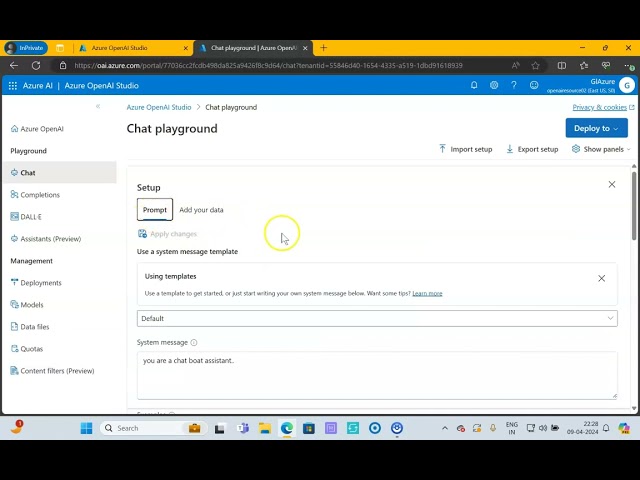Screen dimensions: 640x480
Task: Open the feedback smiley icon
Action: tap(534, 85)
